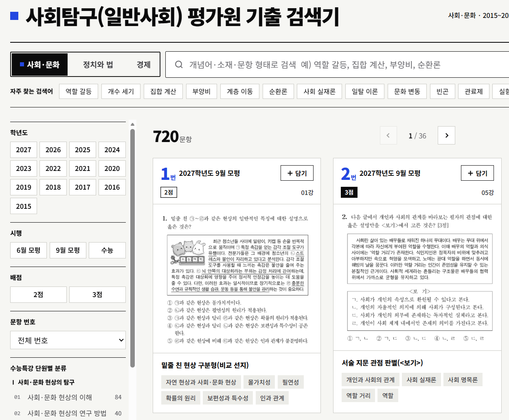Open 사회·문화 현상의 이해 unit category
The width and height of the screenshot is (509, 420).
coord(68,397)
